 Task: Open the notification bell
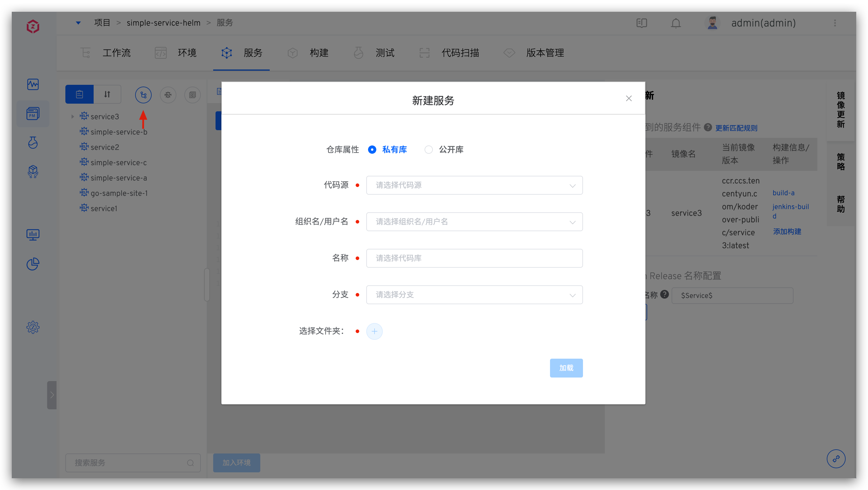click(x=676, y=23)
